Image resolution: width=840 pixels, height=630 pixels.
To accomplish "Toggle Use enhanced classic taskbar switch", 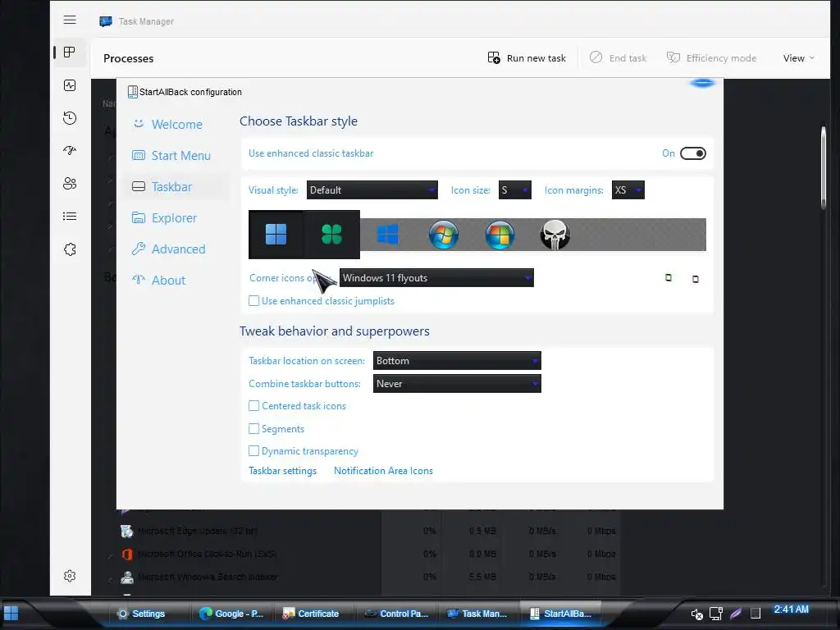I will pos(692,153).
